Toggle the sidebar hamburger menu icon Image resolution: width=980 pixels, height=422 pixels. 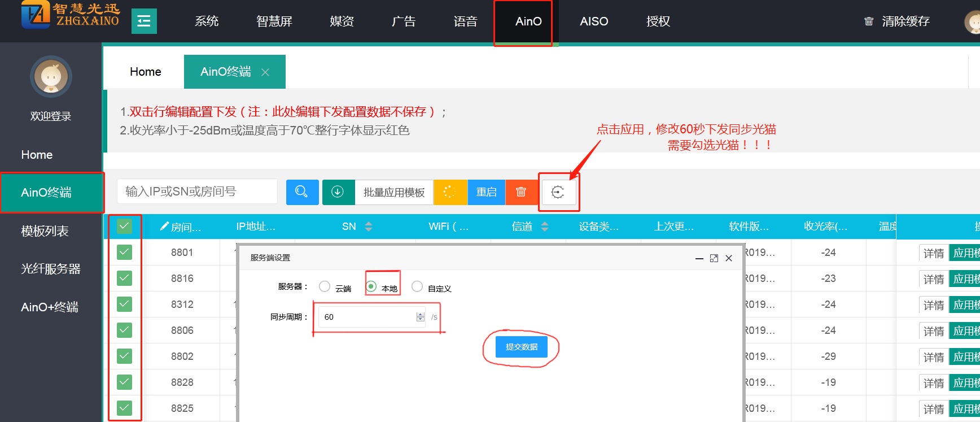(x=144, y=21)
